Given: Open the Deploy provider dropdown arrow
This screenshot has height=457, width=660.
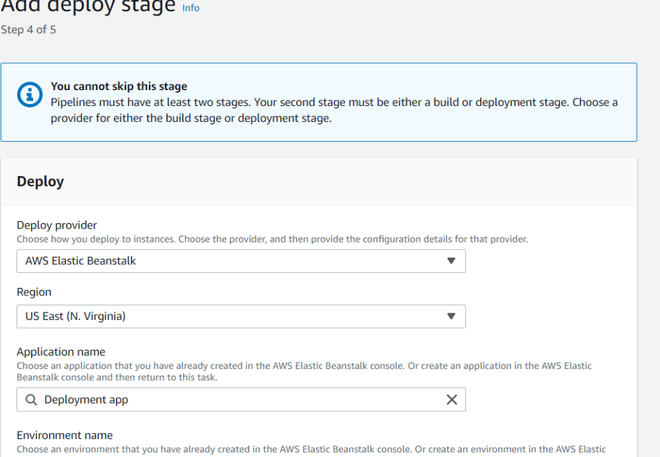Looking at the screenshot, I should pos(451,261).
